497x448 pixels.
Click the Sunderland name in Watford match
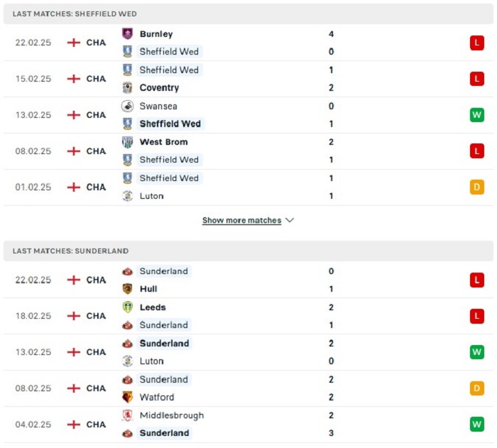pos(163,379)
